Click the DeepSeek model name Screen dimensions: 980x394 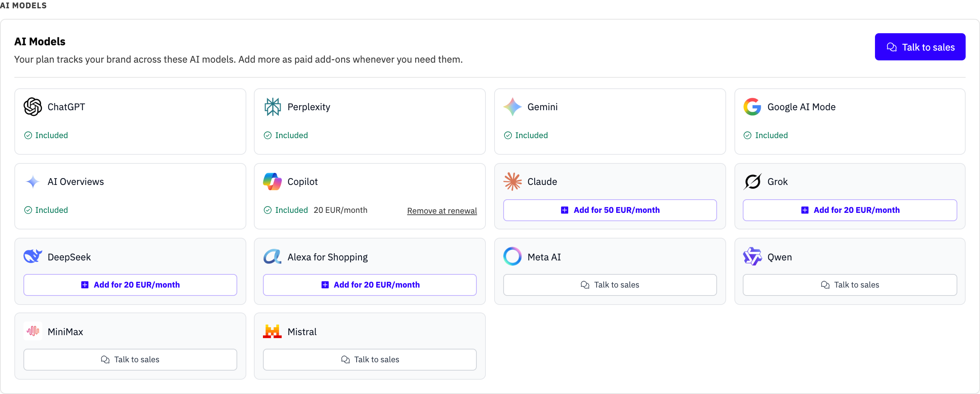[69, 257]
